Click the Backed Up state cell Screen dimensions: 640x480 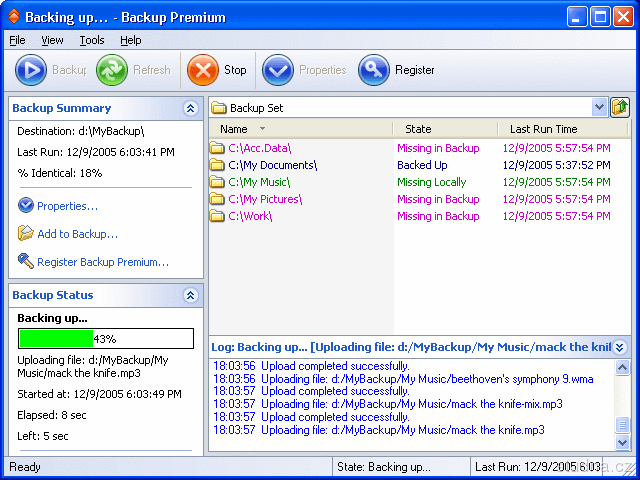click(422, 165)
